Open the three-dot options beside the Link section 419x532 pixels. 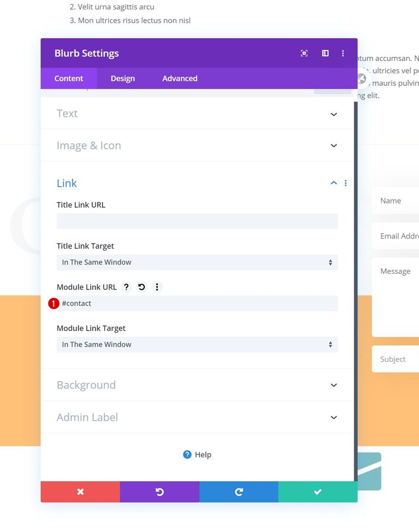pyautogui.click(x=346, y=183)
